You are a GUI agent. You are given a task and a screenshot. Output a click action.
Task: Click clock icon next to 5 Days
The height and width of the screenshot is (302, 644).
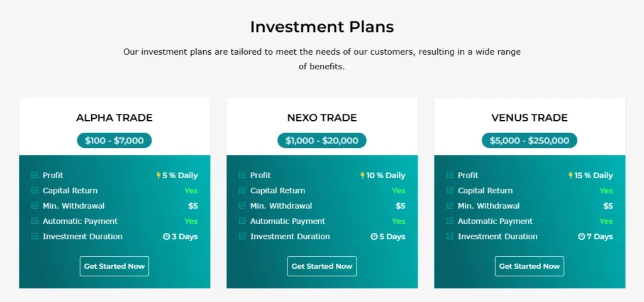(x=374, y=237)
